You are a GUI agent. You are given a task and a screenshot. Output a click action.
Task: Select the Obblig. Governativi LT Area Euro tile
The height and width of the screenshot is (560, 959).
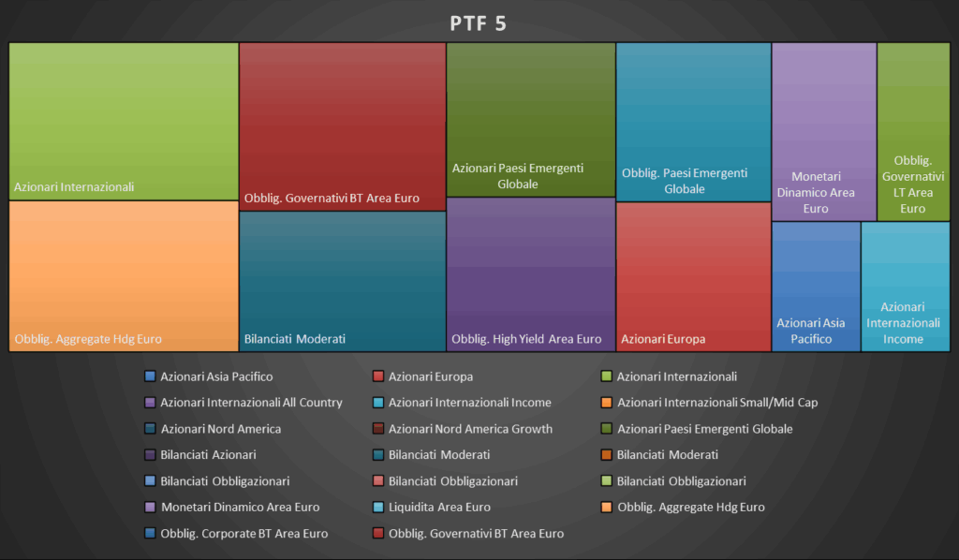tap(913, 131)
